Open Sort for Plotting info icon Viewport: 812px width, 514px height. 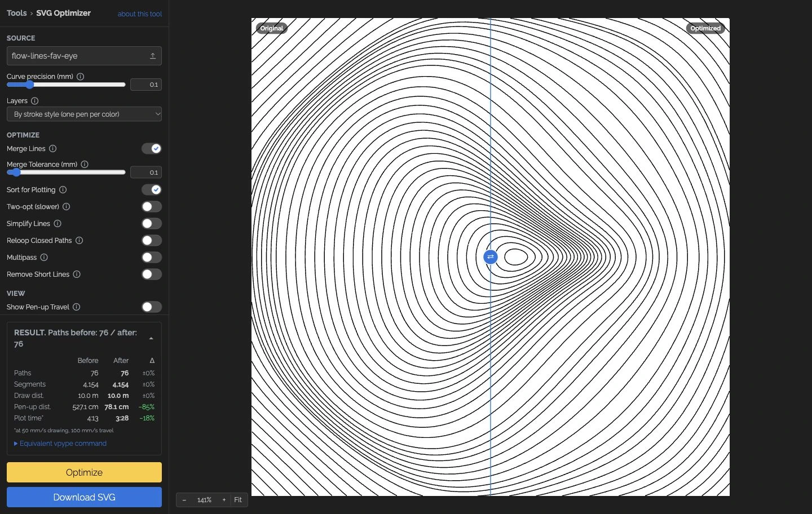pos(63,190)
